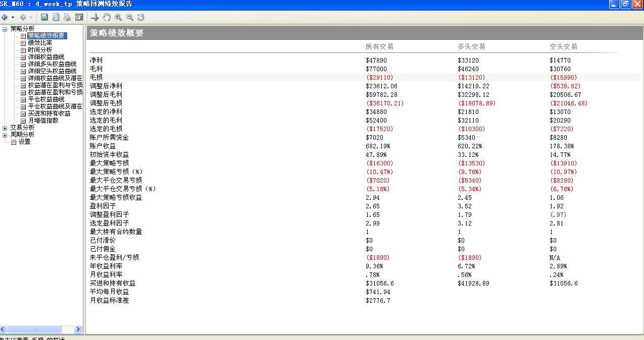
Task: Click the Save report floppy-disk icon
Action: tap(44, 17)
